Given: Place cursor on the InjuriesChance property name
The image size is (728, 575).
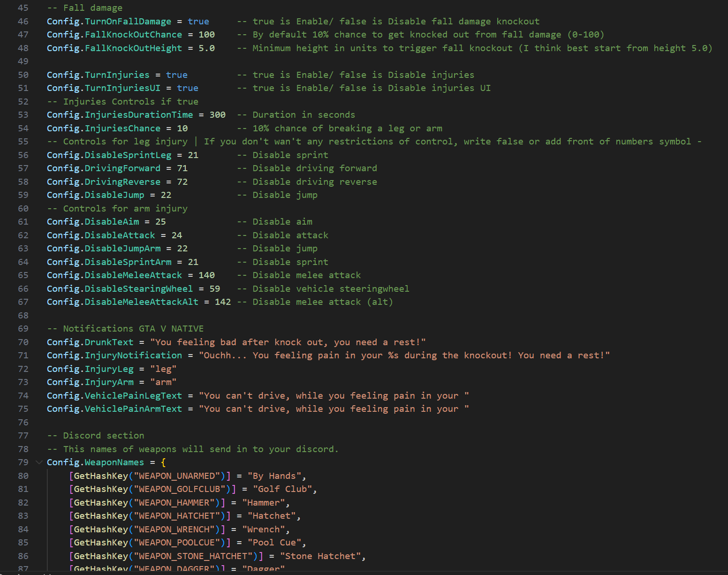Looking at the screenshot, I should click(x=122, y=129).
